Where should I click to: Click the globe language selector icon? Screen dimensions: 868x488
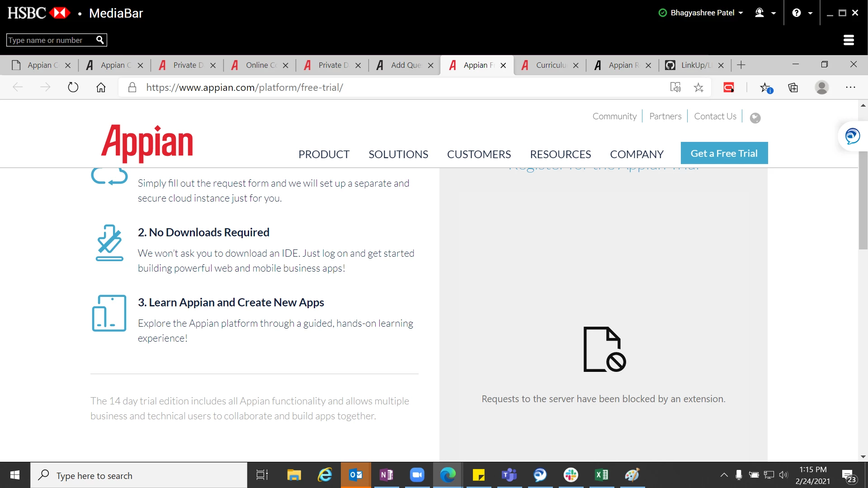[755, 118]
